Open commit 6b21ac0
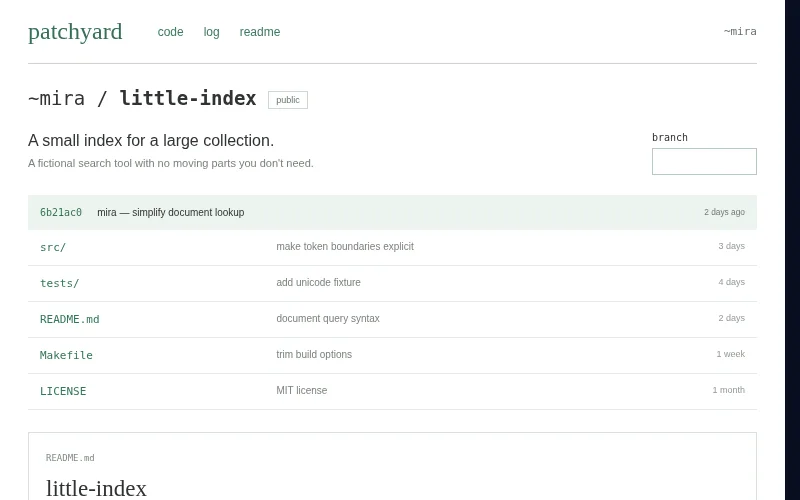 [x=61, y=212]
